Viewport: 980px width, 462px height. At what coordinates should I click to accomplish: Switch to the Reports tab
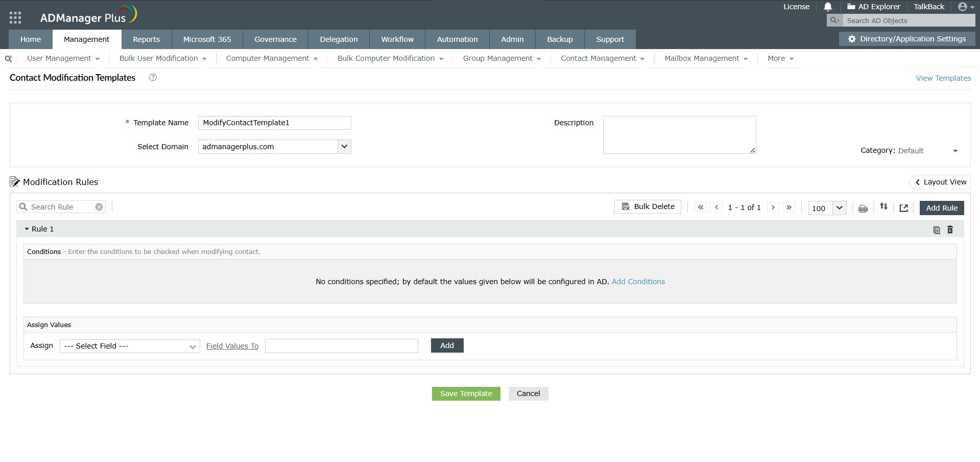[146, 39]
